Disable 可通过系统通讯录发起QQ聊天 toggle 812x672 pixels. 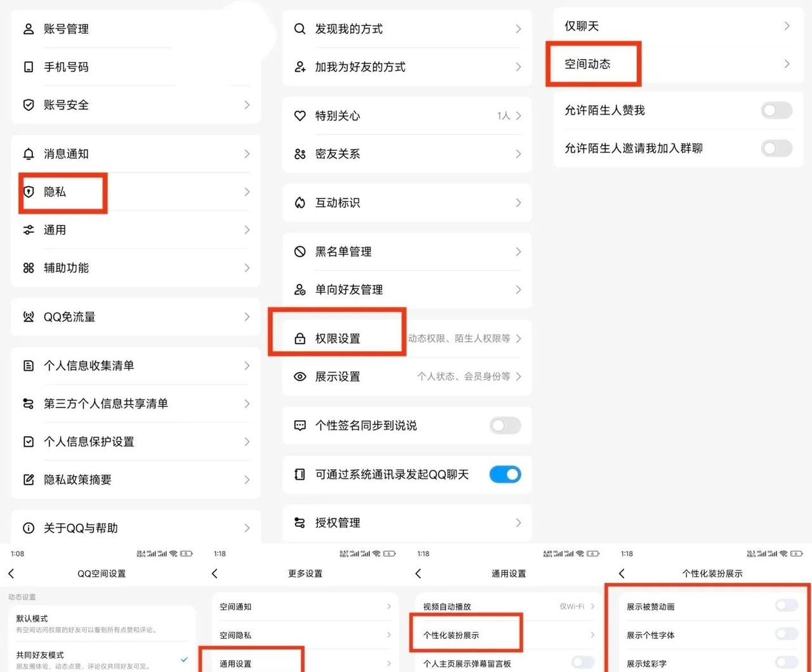click(505, 474)
